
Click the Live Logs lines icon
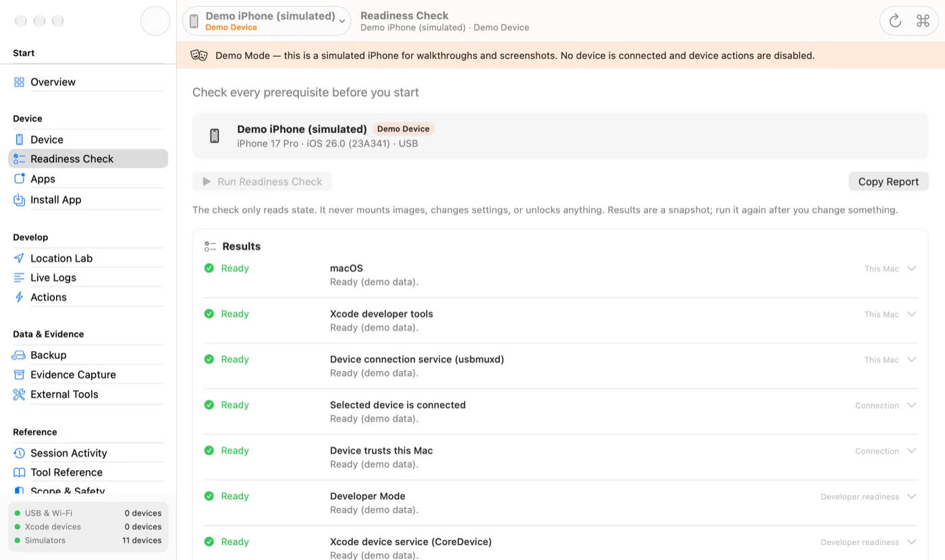click(x=19, y=277)
